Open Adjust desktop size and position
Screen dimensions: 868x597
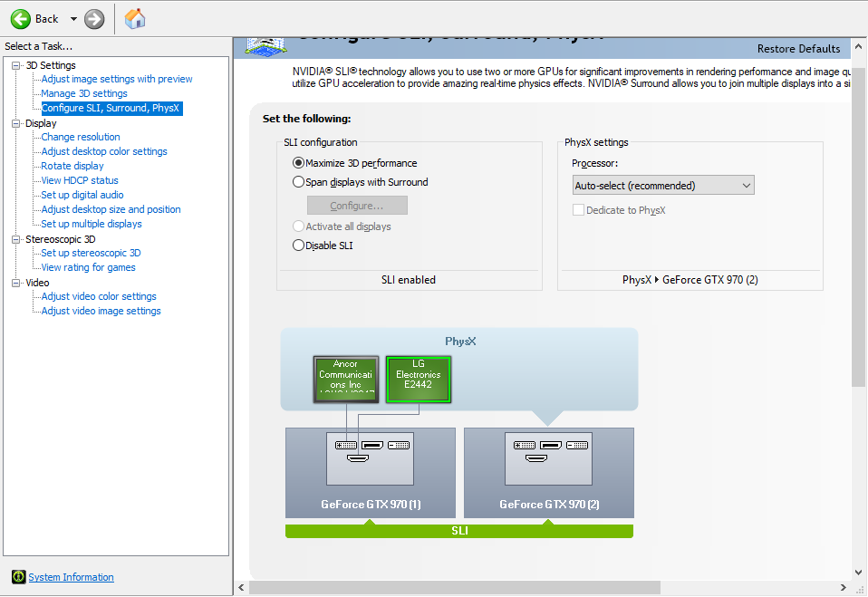[111, 209]
